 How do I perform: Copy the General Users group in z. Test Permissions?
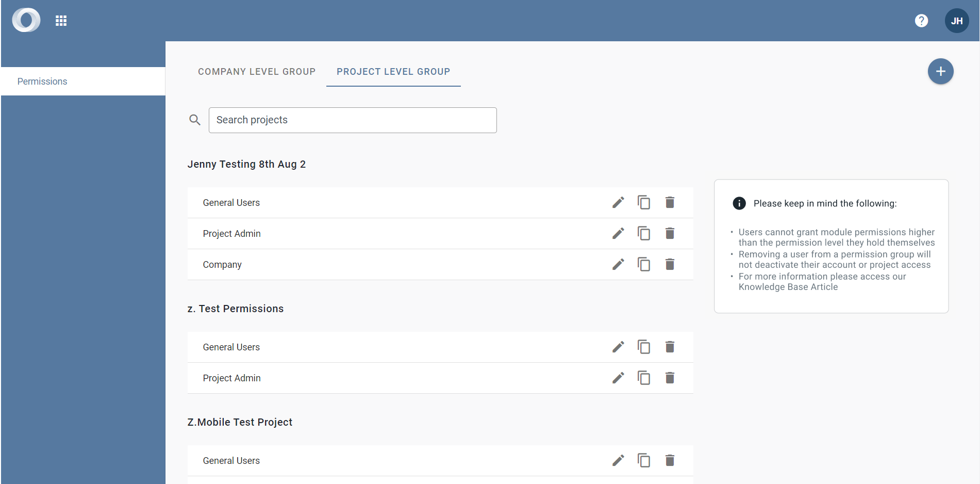coord(644,347)
